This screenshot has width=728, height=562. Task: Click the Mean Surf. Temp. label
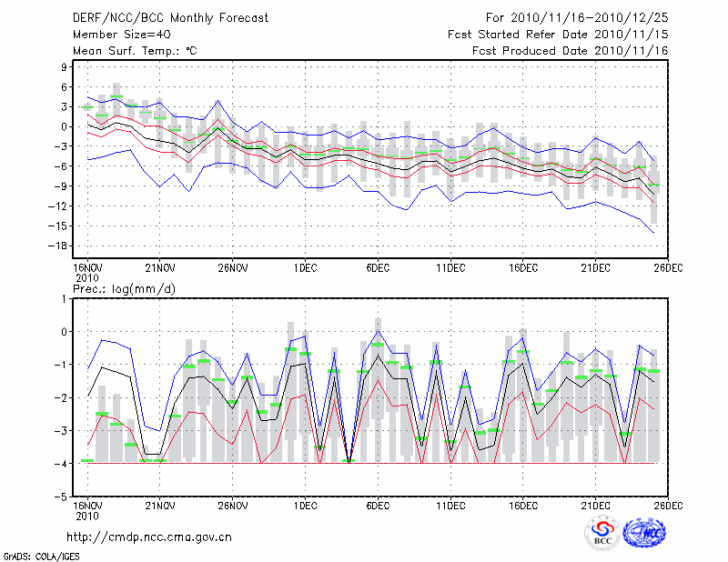[x=135, y=51]
